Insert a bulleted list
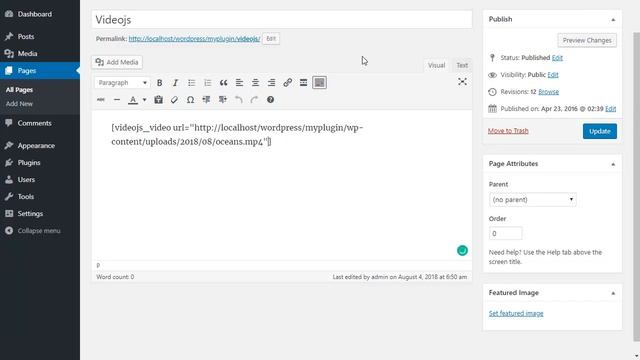Image resolution: width=640 pixels, height=360 pixels. tap(191, 83)
